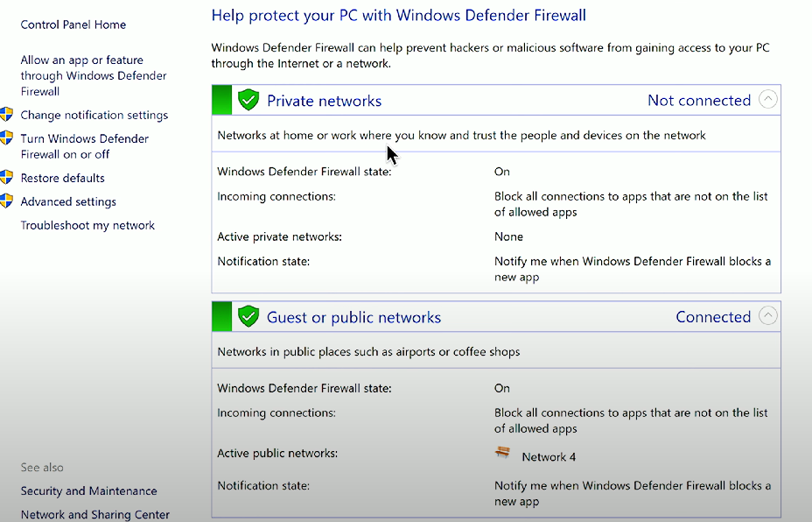Click the shield icon next to Advanced settings

[6, 201]
